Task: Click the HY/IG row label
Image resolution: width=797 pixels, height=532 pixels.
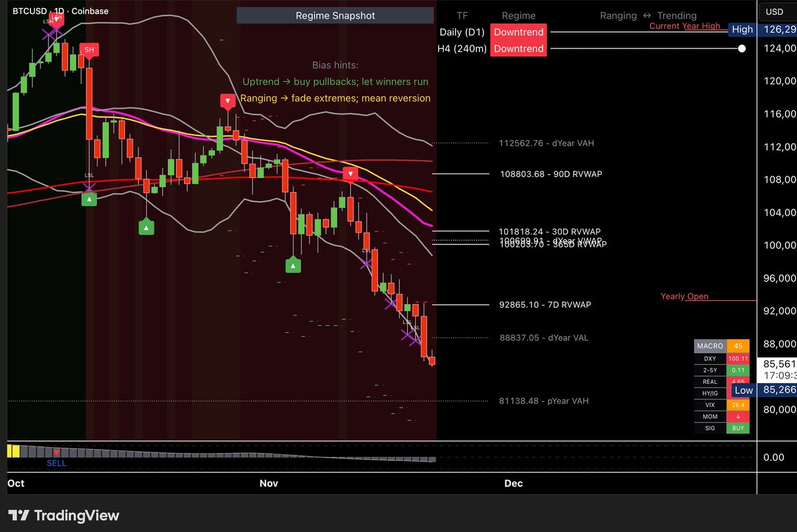Action: [x=710, y=393]
